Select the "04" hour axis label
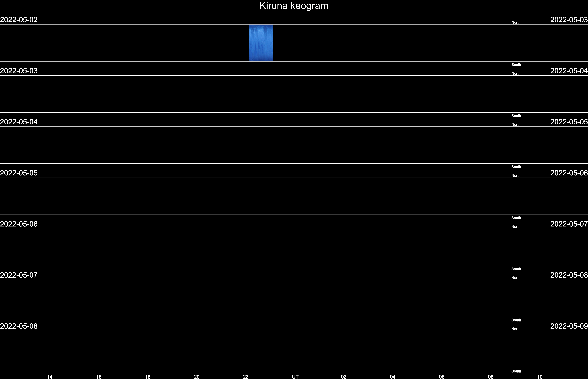588x379 pixels. 393,377
